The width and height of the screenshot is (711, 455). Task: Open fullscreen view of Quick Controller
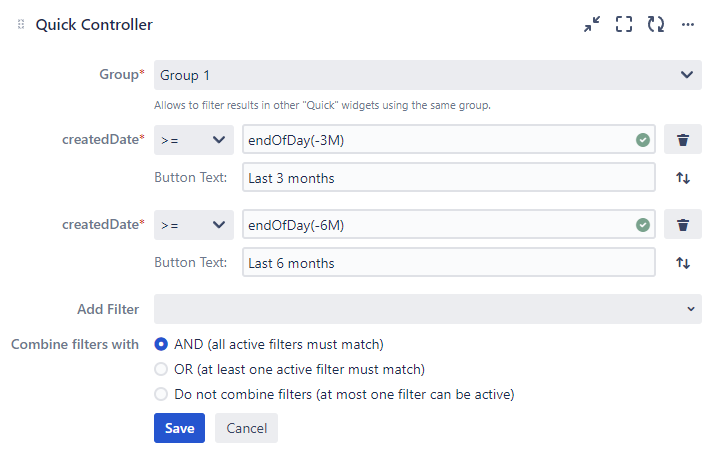624,24
